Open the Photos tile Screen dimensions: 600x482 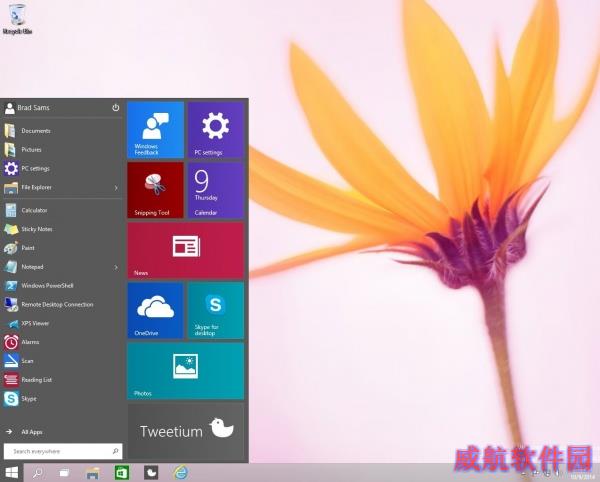tap(186, 371)
